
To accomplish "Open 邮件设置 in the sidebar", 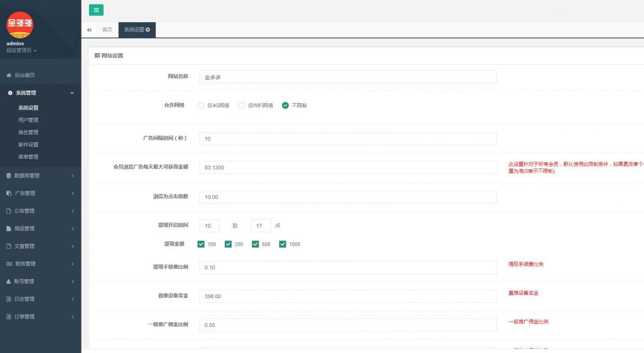I will coord(28,145).
